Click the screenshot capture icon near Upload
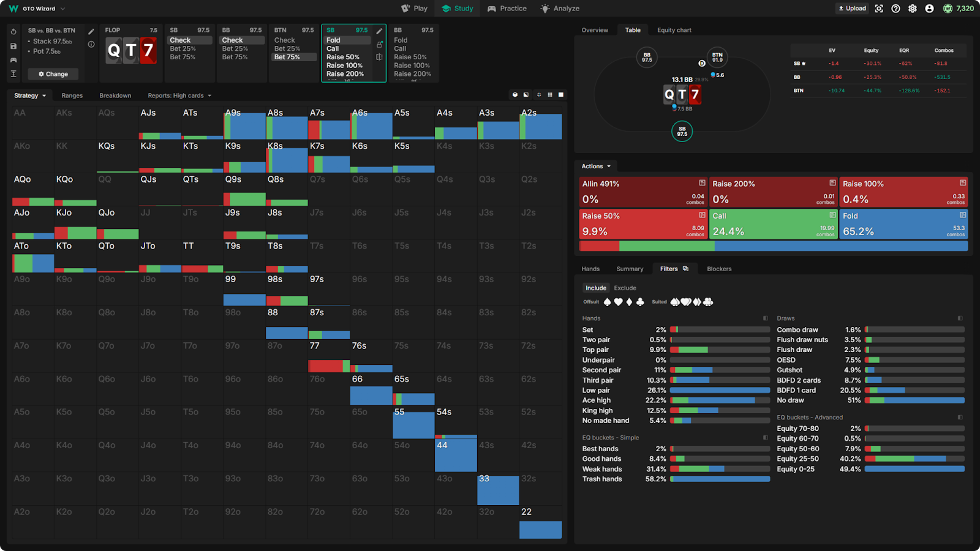Image resolution: width=980 pixels, height=551 pixels. click(879, 9)
